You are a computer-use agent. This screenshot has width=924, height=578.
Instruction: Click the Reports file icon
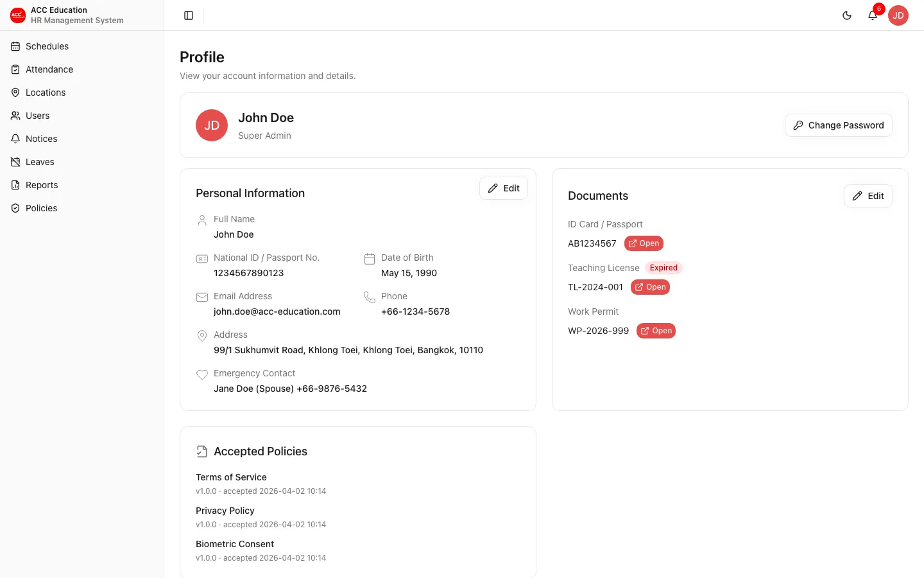[x=15, y=185]
